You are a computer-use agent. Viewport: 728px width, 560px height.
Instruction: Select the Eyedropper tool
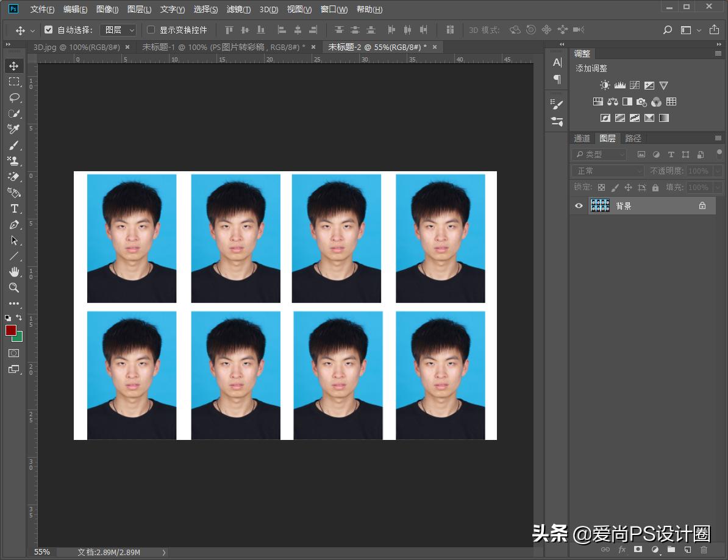(13, 129)
